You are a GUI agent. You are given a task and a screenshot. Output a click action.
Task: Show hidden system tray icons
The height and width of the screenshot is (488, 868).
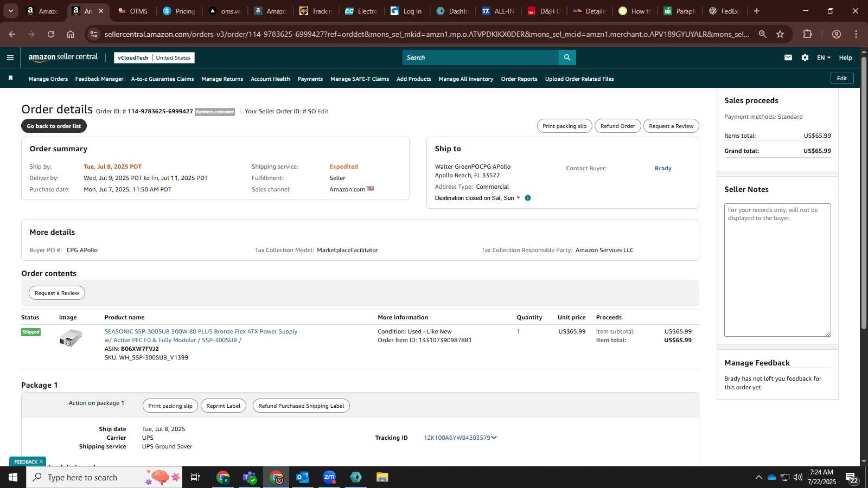click(x=758, y=477)
